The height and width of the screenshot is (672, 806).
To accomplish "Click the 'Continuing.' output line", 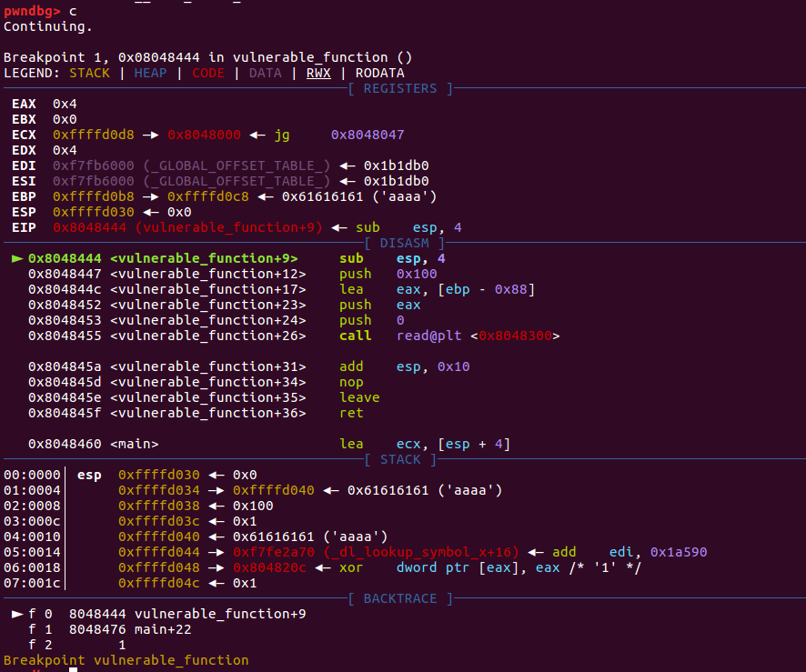I will pos(48,26).
